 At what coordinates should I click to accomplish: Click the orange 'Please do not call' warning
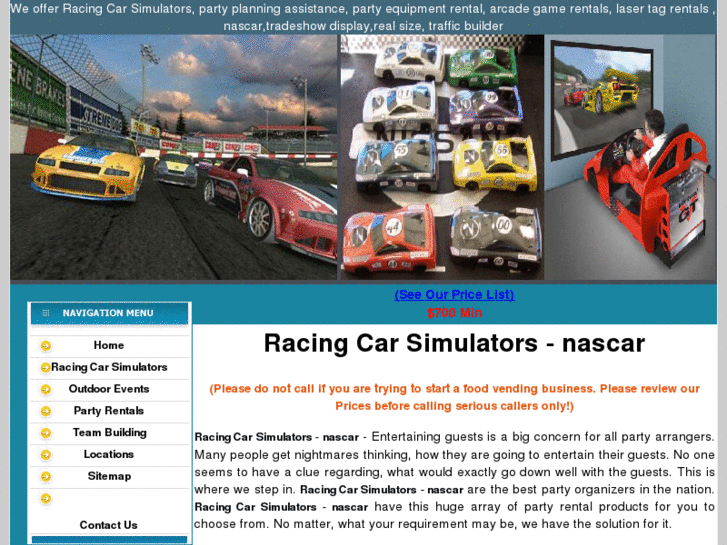(454, 398)
